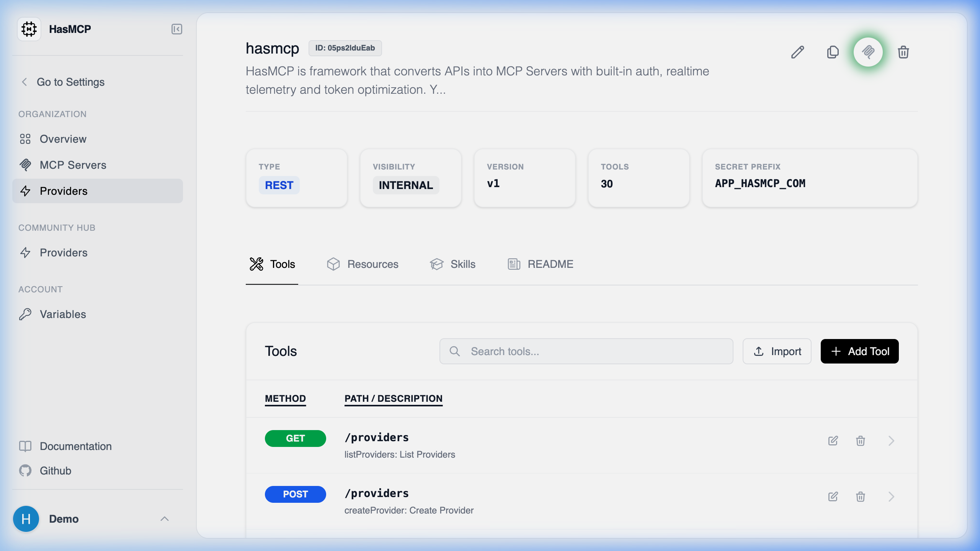
Task: Select the highlighted attachment icon
Action: point(868,52)
